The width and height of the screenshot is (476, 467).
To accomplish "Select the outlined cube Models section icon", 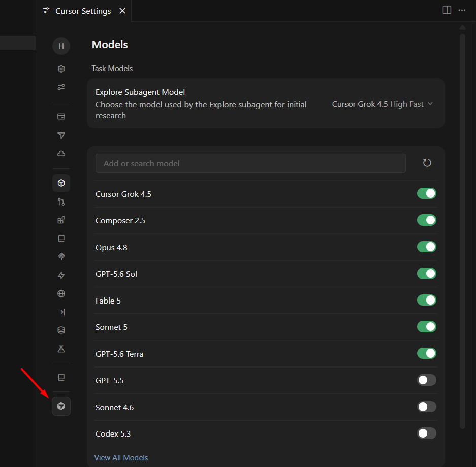I will pos(61,183).
